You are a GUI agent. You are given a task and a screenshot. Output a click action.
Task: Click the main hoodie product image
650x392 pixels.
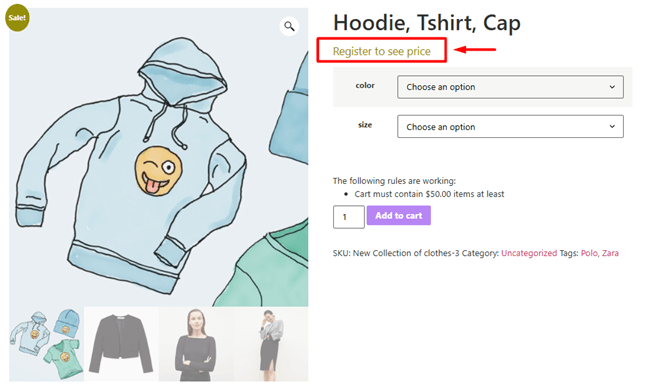pyautogui.click(x=158, y=157)
